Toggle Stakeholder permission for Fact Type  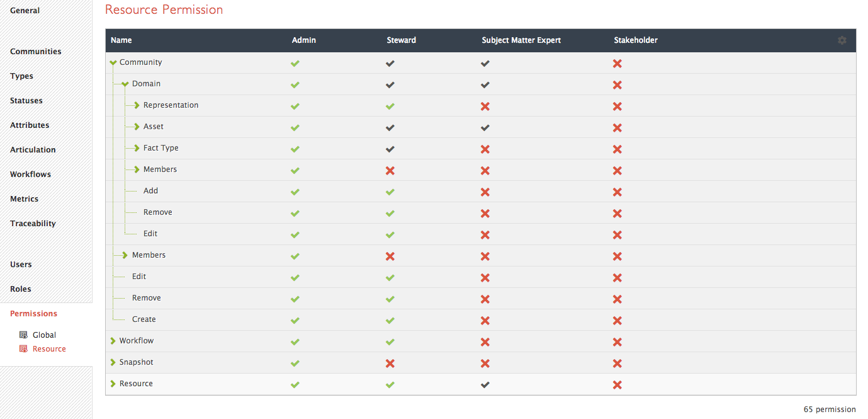pos(617,149)
